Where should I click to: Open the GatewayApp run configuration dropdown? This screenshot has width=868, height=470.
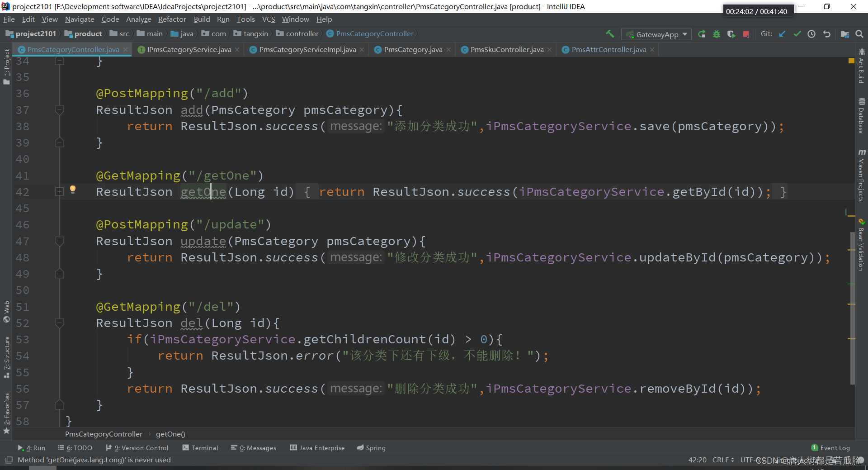click(x=656, y=34)
